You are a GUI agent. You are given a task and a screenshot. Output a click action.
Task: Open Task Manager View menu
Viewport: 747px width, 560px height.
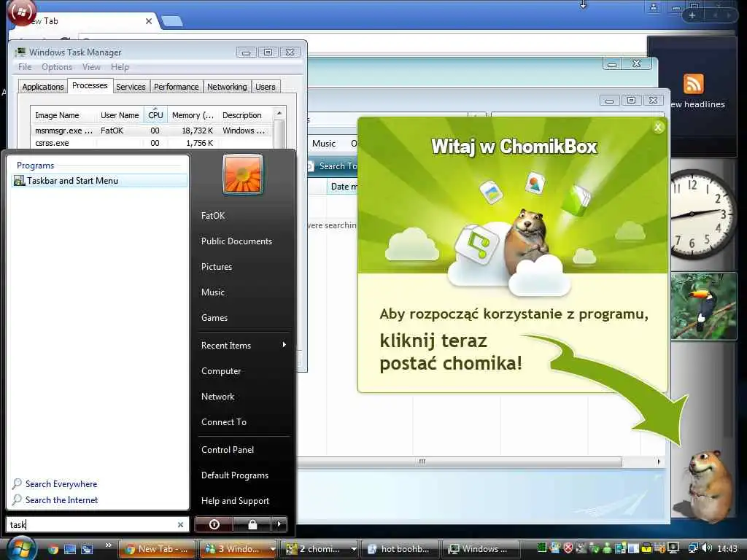[x=91, y=67]
